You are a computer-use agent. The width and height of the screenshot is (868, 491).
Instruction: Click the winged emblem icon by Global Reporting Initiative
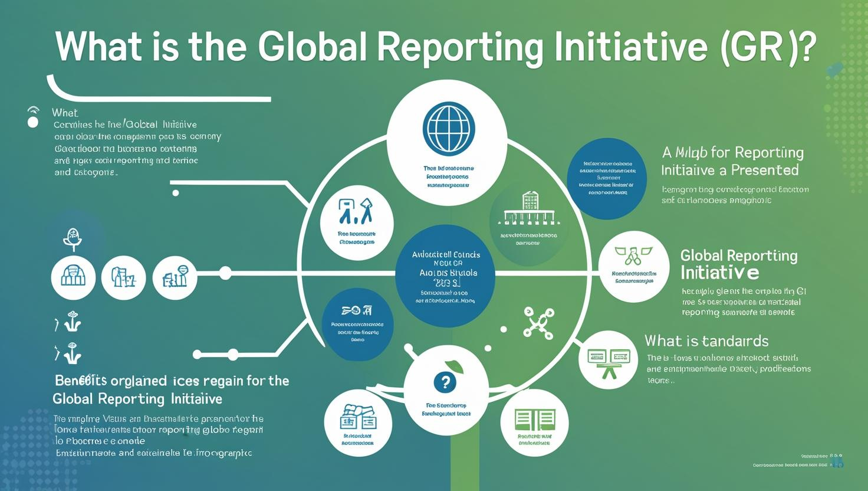[x=633, y=256]
